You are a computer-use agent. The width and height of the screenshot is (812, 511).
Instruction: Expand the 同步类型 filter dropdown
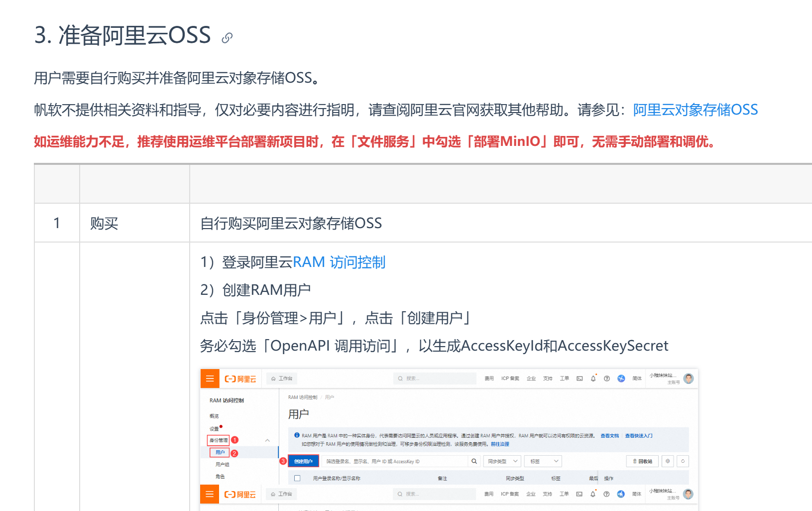pos(502,461)
